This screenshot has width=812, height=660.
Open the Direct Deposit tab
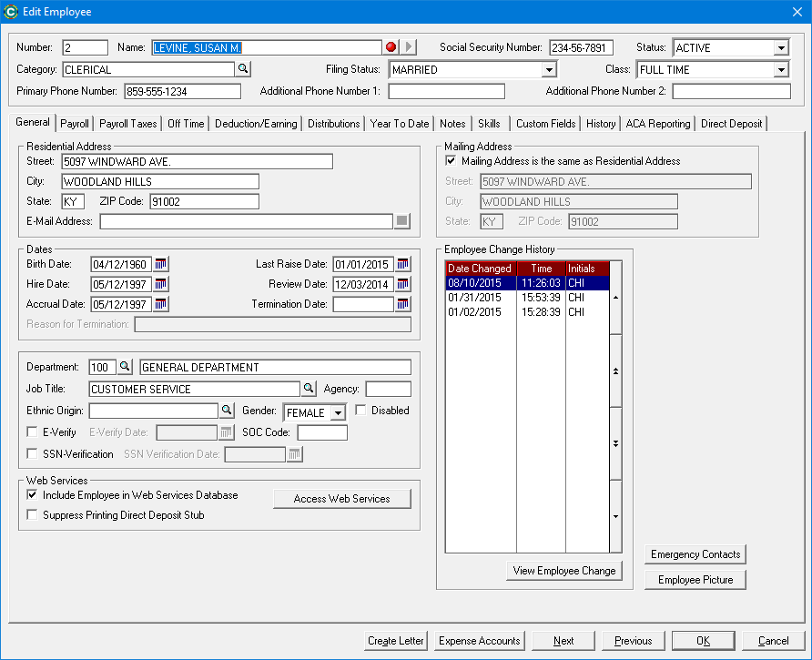pos(731,124)
